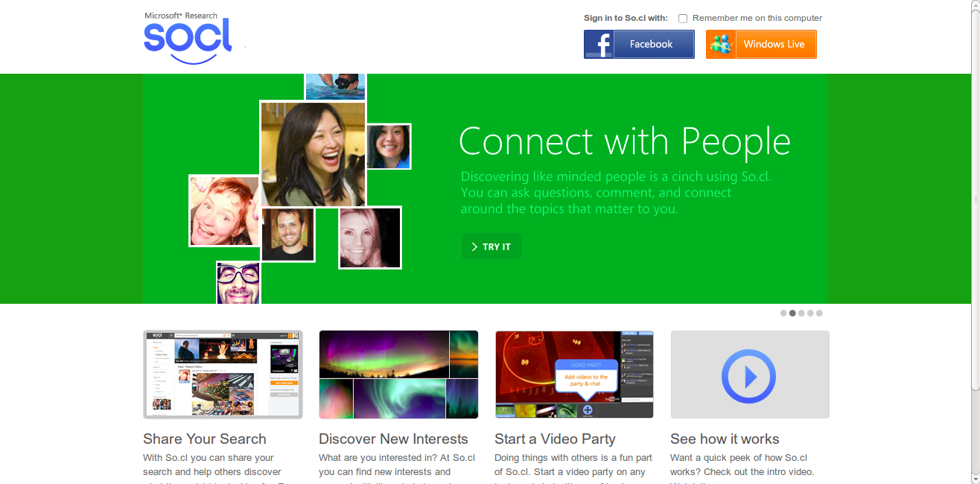Sign in with Windows Live
This screenshot has height=484, width=980.
pyautogui.click(x=761, y=44)
